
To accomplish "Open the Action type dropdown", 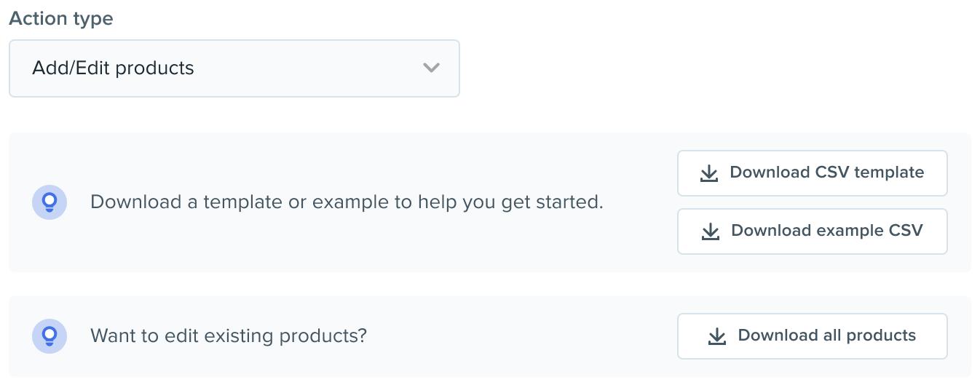I will click(x=234, y=68).
